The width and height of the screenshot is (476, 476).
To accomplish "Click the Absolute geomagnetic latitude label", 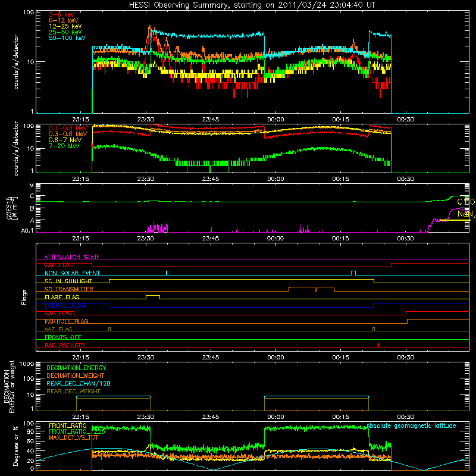I will 411,425.
